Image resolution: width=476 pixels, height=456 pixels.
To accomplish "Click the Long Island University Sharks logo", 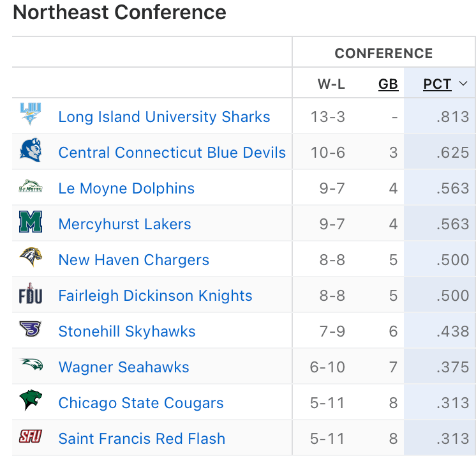I will (x=30, y=115).
